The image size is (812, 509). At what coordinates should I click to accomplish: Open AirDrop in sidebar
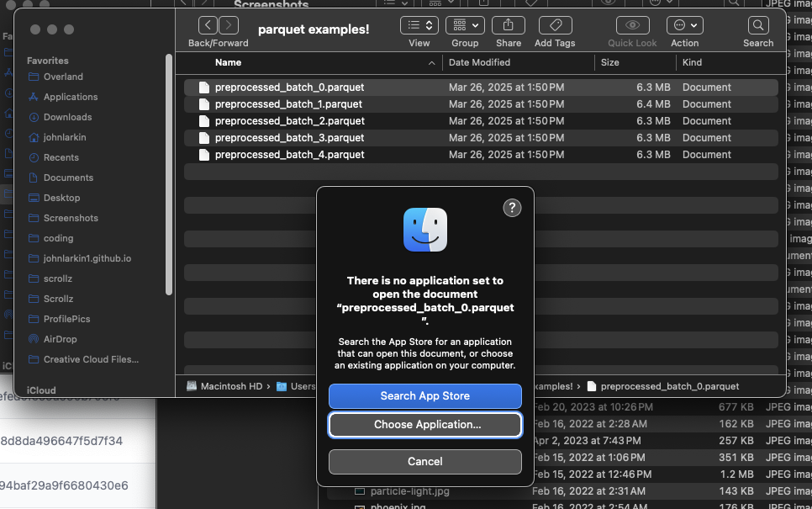60,340
